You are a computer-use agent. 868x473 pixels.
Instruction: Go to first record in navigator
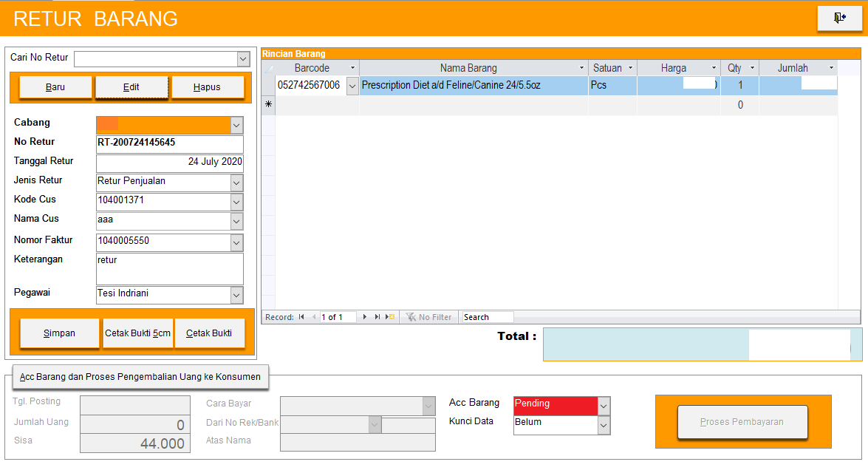pos(301,317)
